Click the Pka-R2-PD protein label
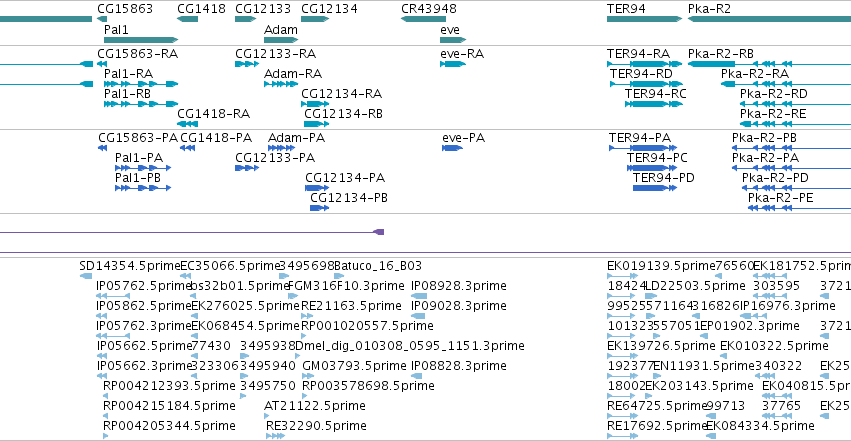The image size is (851, 441). point(775,178)
